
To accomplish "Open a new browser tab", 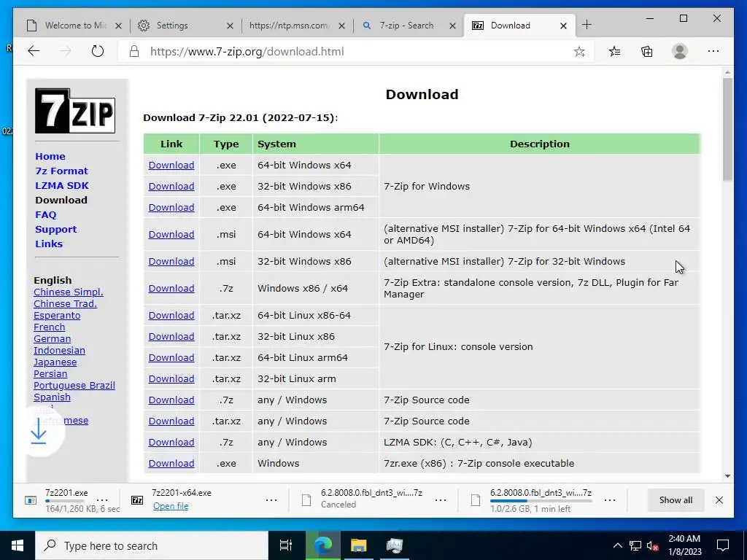I will pos(587,26).
